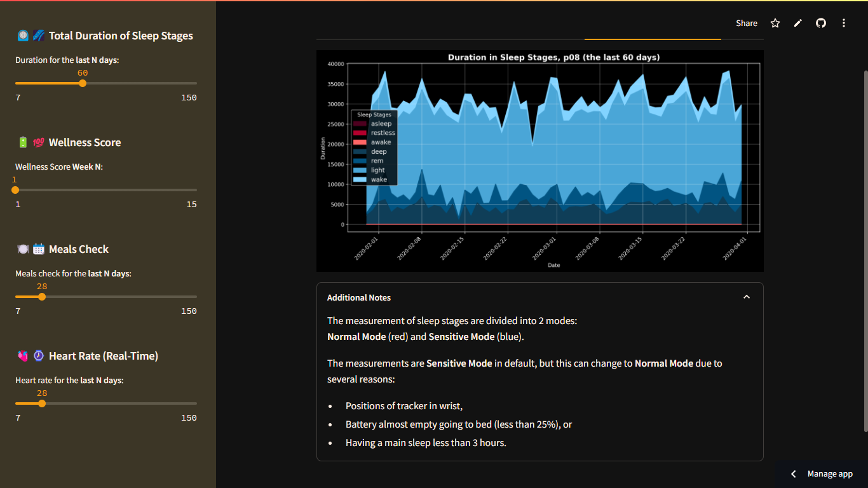The width and height of the screenshot is (868, 488).
Task: Click 'Having a main sleep less than 3 hours' bullet
Action: coord(426,443)
